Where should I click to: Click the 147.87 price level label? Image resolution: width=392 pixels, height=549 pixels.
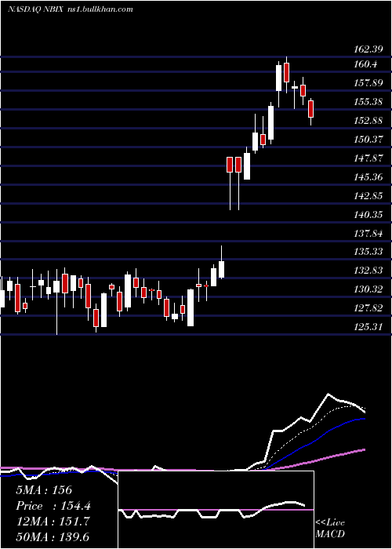tap(368, 158)
